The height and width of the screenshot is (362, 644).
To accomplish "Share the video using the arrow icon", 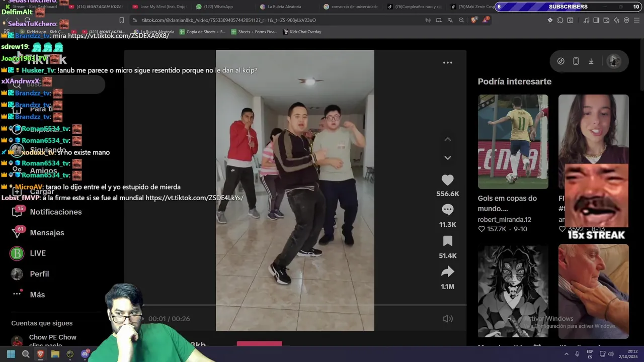I will tap(447, 272).
